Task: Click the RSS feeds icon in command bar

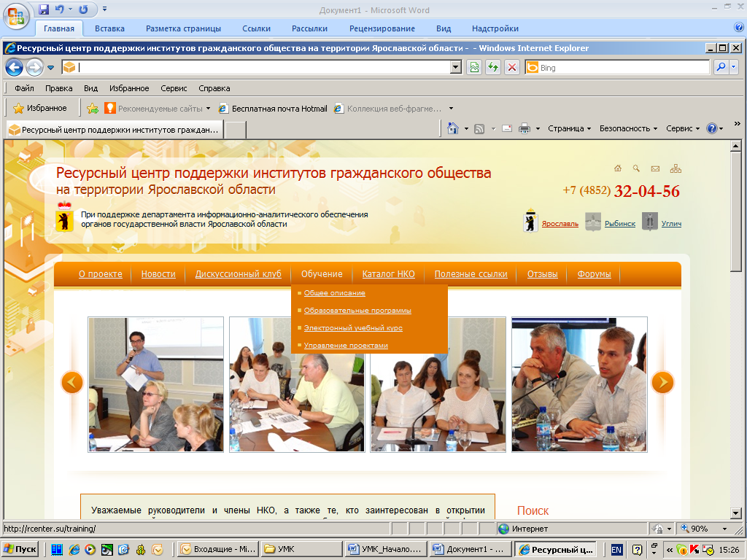Action: 479,128
